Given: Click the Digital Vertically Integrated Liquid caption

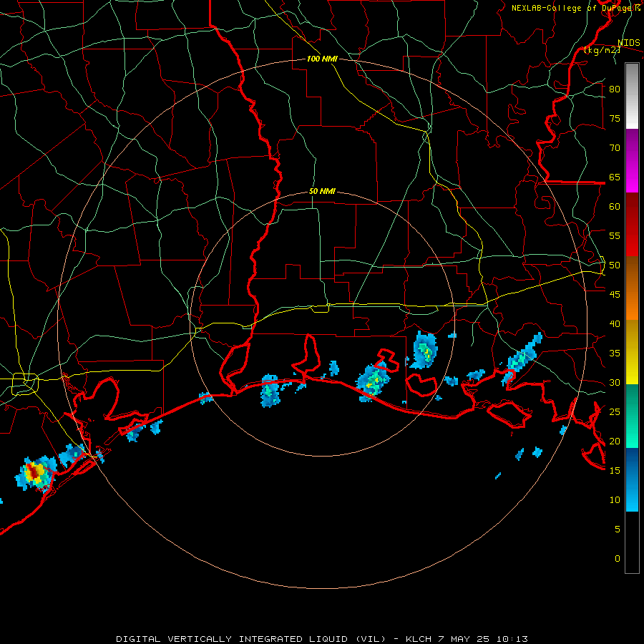Looking at the screenshot, I should coord(321,639).
